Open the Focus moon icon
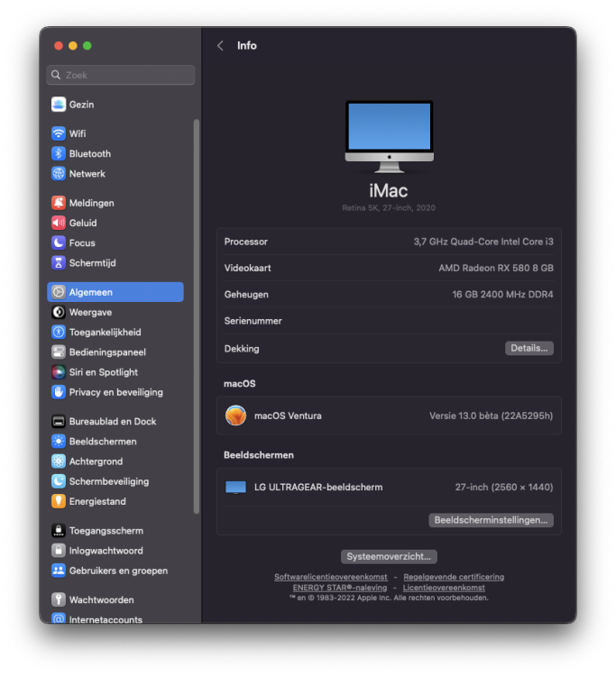This screenshot has height=676, width=616. 59,242
